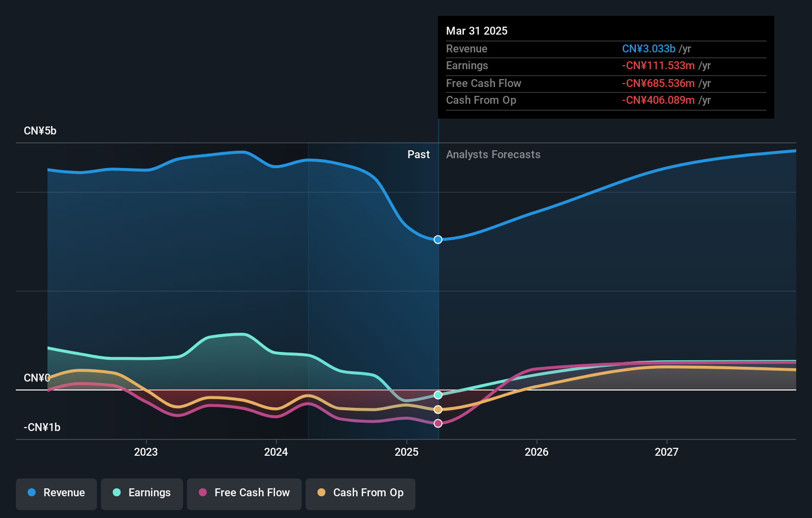Click the CN¥5b y-axis label
812x518 pixels.
point(40,131)
